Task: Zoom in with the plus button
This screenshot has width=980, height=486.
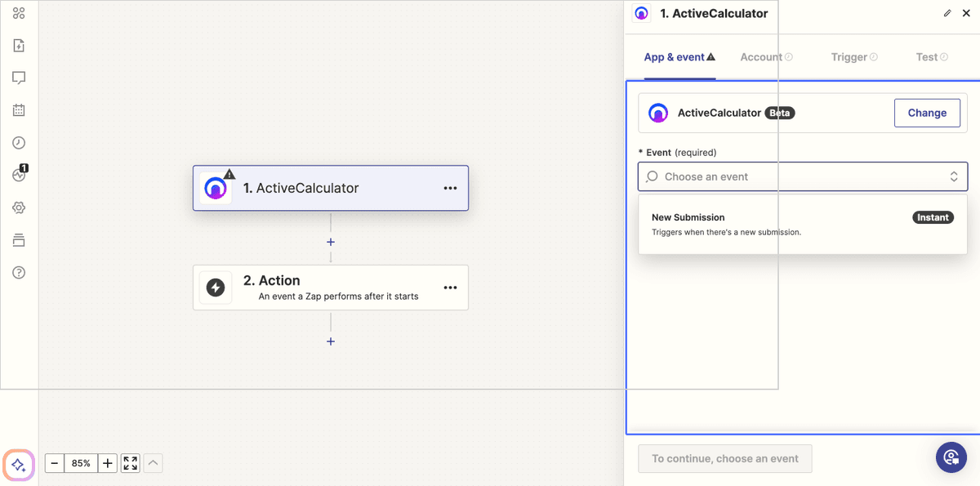Action: (108, 463)
